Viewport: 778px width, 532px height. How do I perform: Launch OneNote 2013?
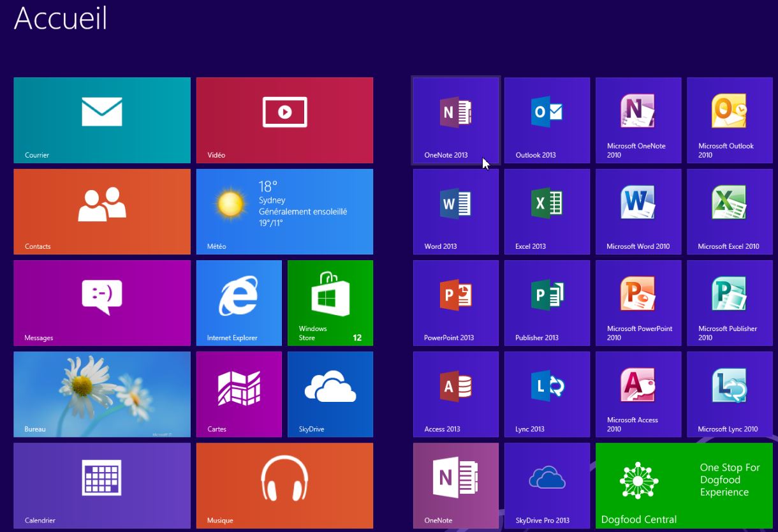pyautogui.click(x=455, y=121)
